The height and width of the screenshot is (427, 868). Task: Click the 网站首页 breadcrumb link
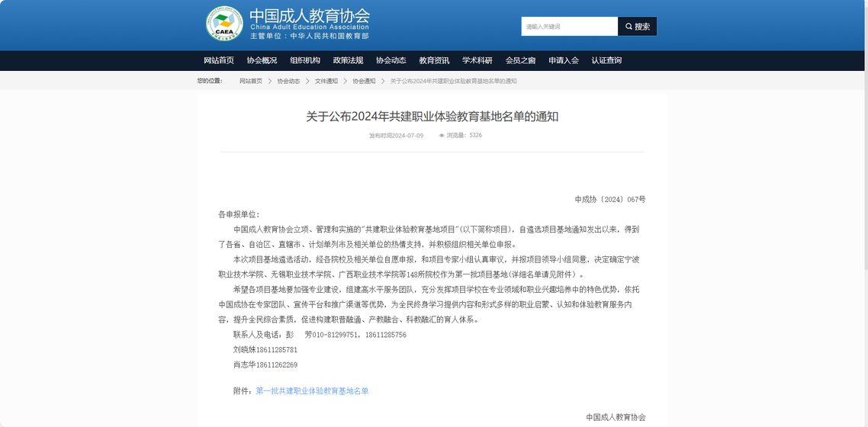250,81
